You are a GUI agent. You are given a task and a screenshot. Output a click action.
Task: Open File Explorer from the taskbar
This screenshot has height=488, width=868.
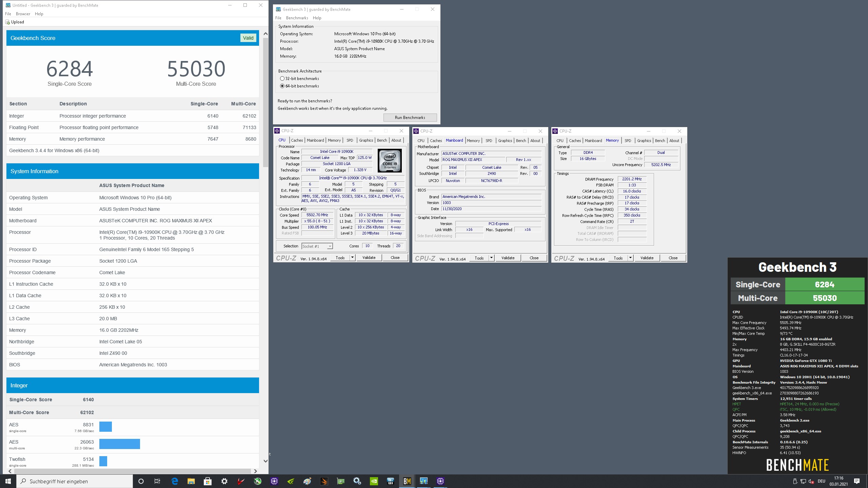coord(191,481)
